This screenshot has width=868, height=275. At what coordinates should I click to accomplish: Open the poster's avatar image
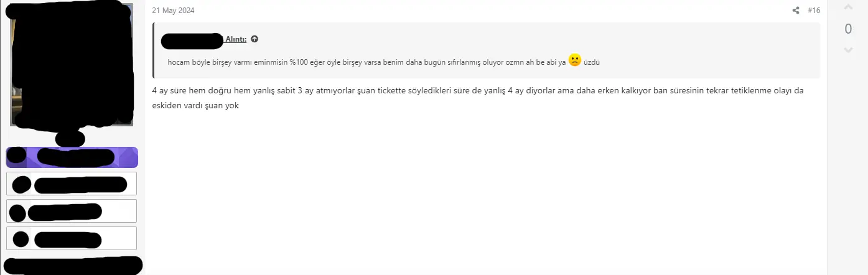pos(71,64)
